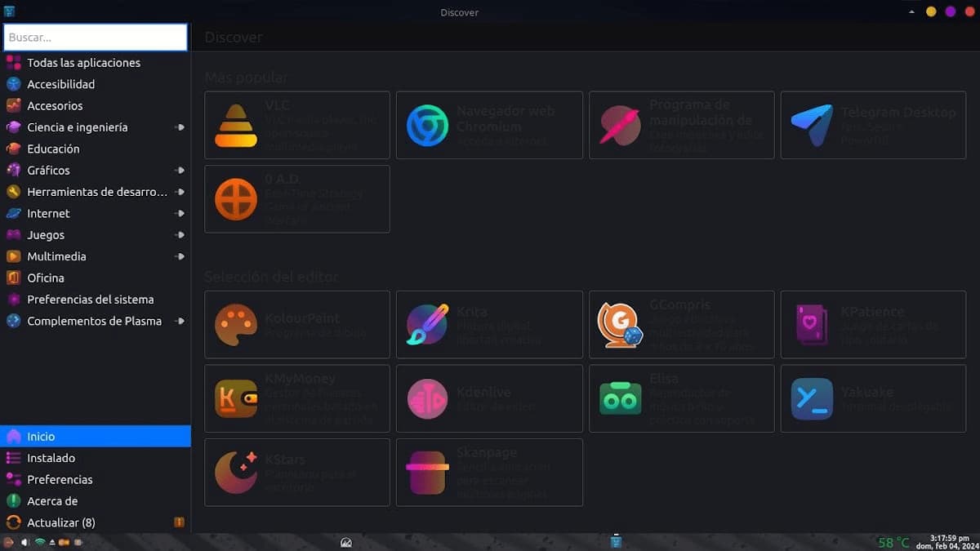The image size is (980, 551).
Task: Open Navegador web Chromium card
Action: 489,125
